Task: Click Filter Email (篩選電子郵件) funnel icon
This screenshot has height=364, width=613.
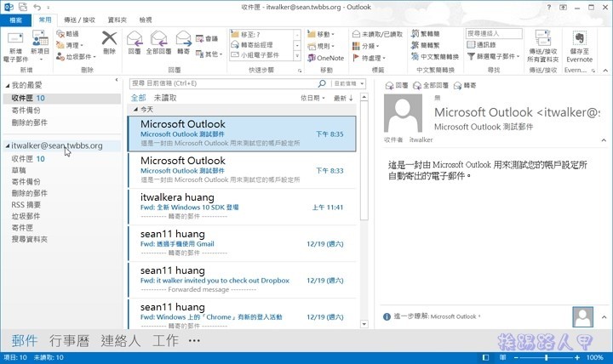Action: click(471, 57)
